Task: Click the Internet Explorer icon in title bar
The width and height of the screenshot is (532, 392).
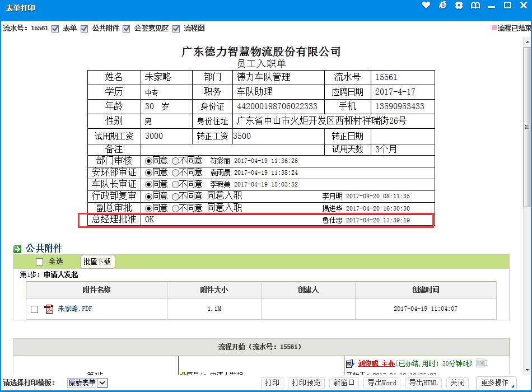Action: [443, 6]
